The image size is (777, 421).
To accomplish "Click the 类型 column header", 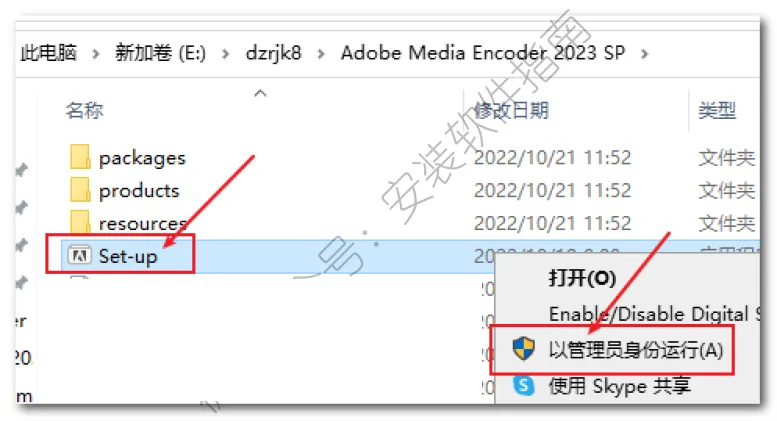I will coord(717,110).
